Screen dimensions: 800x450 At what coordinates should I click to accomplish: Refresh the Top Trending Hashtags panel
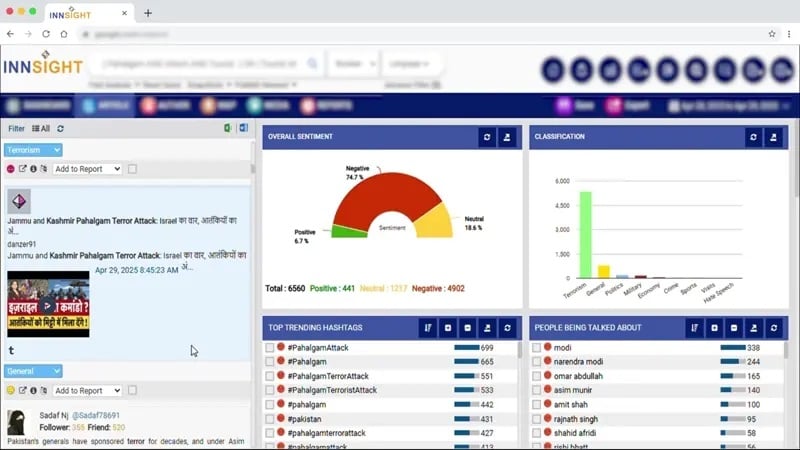(x=507, y=328)
